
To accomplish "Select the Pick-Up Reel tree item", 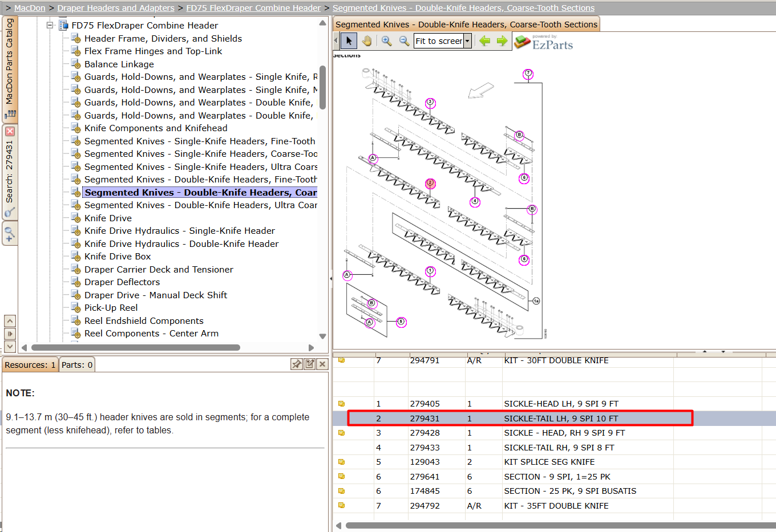I will click(111, 308).
